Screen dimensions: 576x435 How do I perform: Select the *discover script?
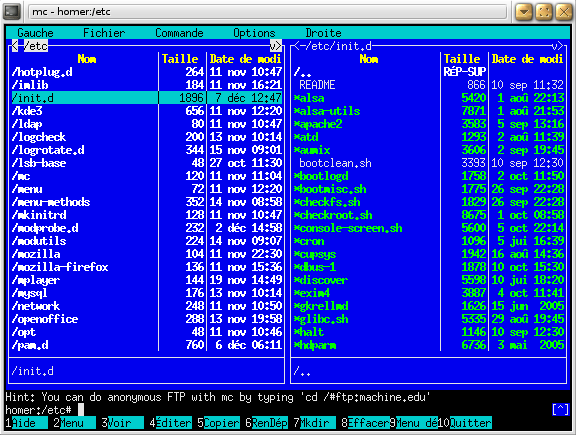click(x=429, y=280)
